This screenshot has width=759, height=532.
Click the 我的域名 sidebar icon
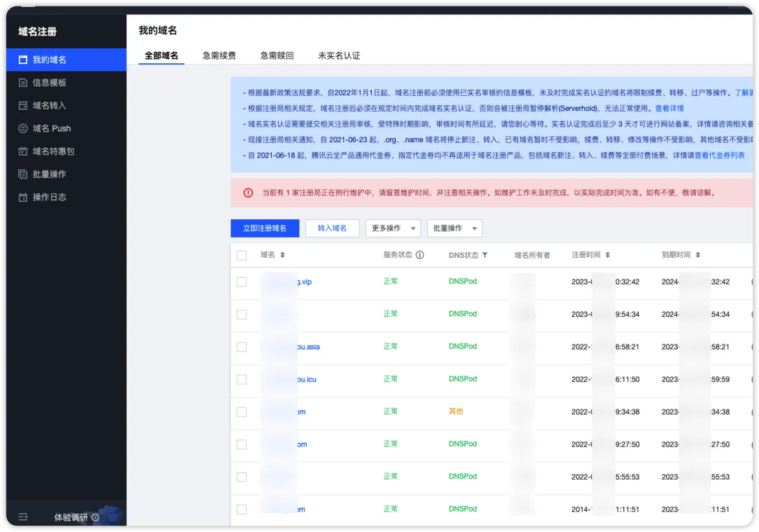23,60
